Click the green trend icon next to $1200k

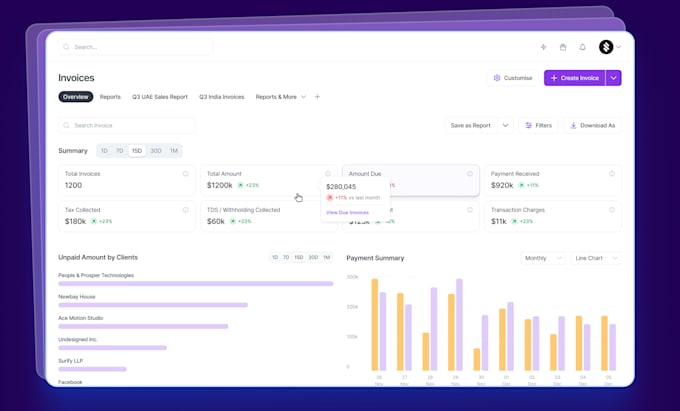point(240,185)
